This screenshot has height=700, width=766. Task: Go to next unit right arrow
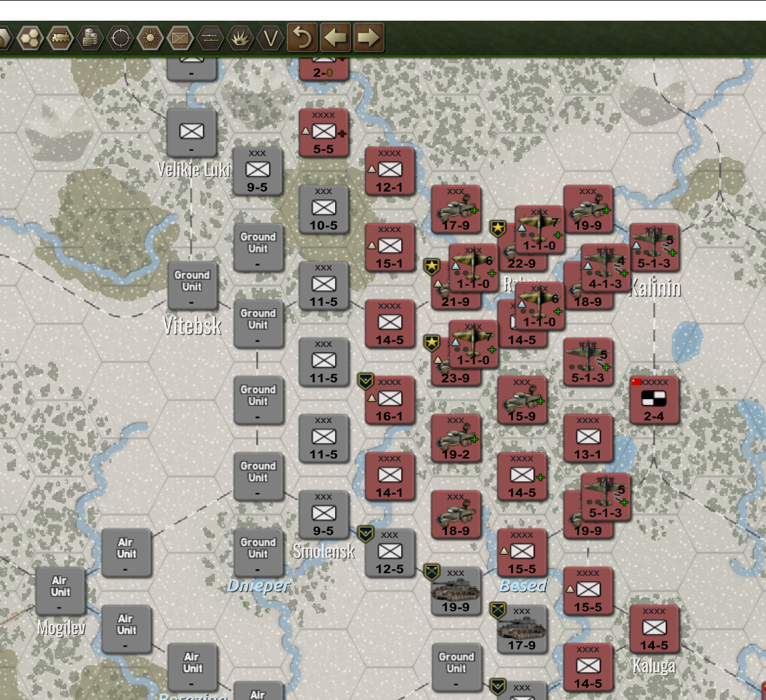(369, 37)
